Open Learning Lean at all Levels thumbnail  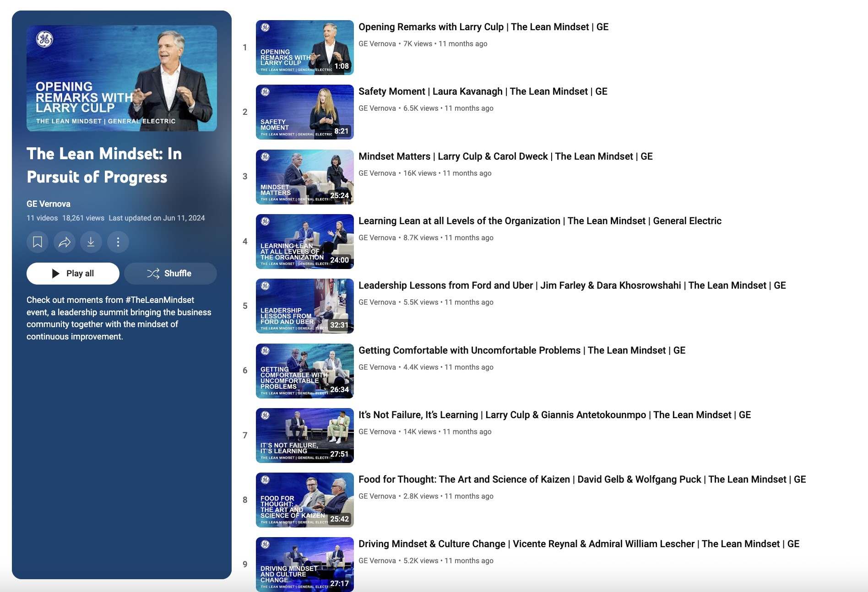click(x=305, y=242)
